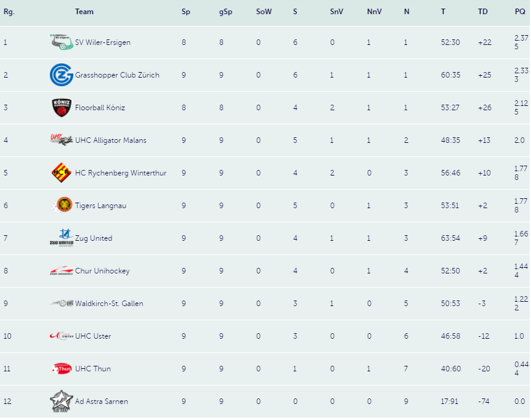Click the UHC Alligator Malans logo
The image size is (531, 420).
pyautogui.click(x=62, y=140)
